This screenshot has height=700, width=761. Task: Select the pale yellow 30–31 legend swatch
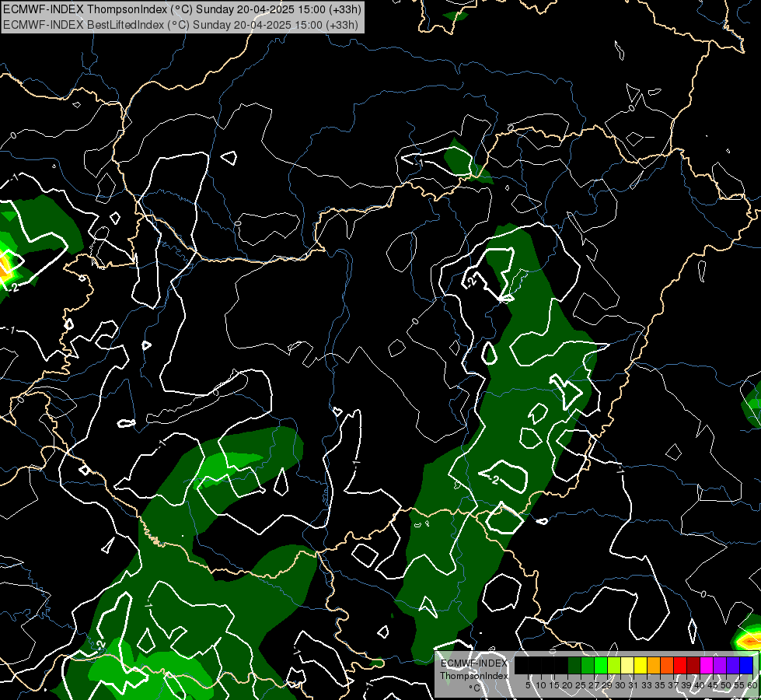(x=627, y=665)
